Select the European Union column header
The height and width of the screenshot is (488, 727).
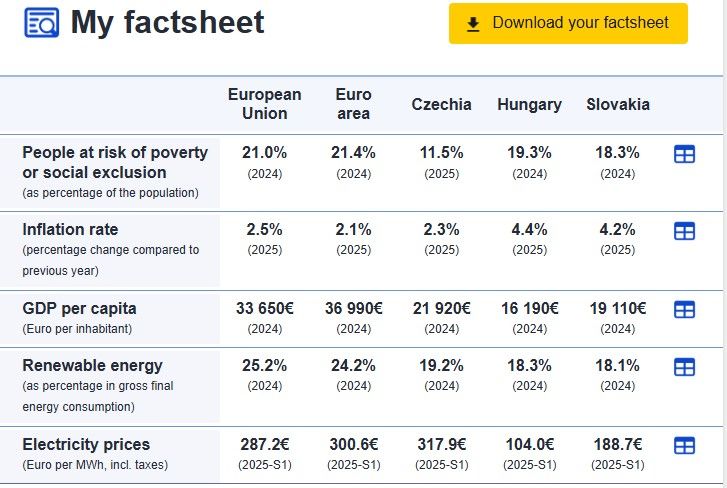264,104
